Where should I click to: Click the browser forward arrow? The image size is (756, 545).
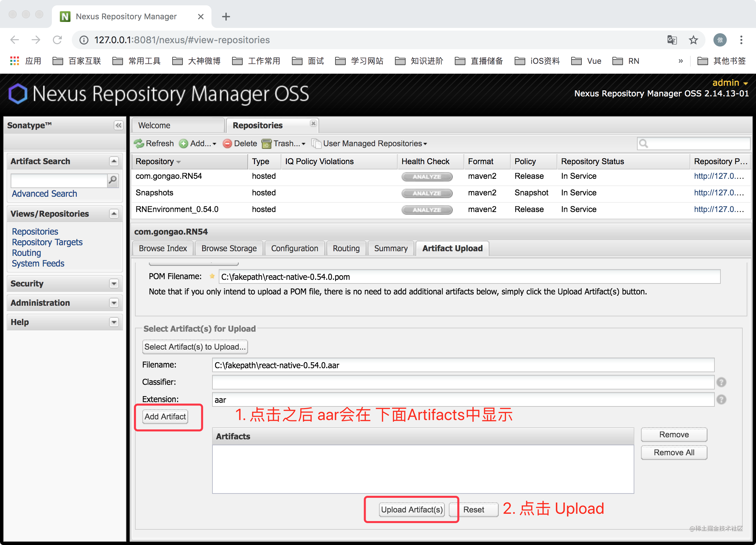point(36,40)
